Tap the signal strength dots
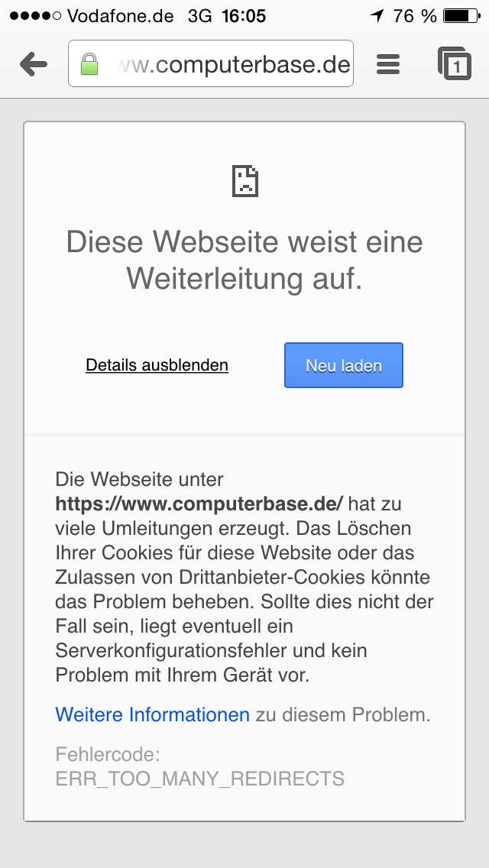489x868 pixels. click(x=35, y=16)
